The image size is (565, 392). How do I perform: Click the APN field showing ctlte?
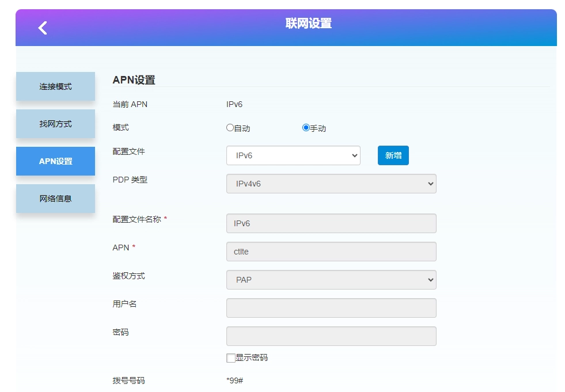tap(331, 252)
